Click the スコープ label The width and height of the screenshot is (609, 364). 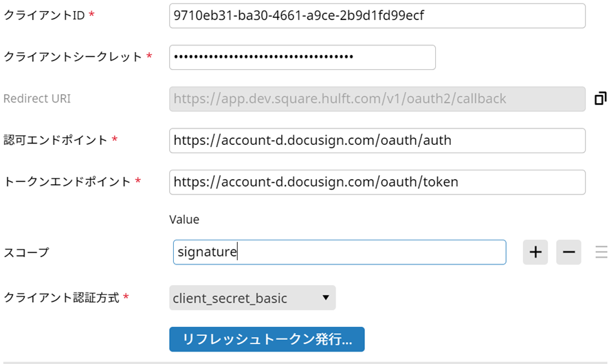tap(27, 252)
